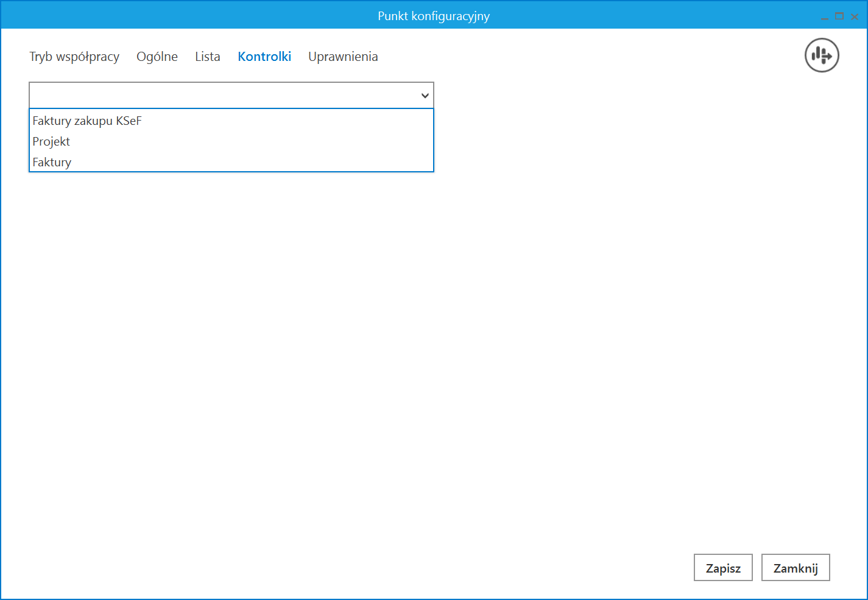Click blank space left of the 'Zapisz' button

point(548,568)
